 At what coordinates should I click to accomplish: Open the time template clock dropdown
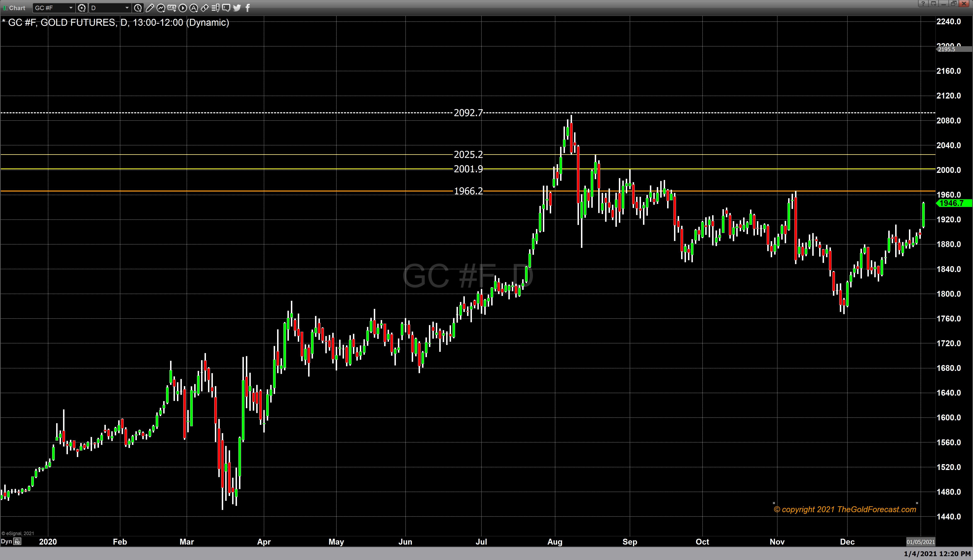click(138, 8)
